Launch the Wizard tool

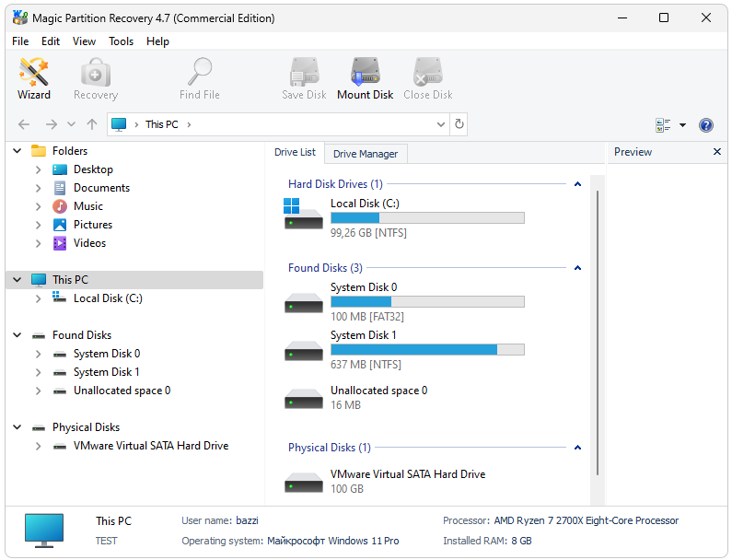click(34, 78)
